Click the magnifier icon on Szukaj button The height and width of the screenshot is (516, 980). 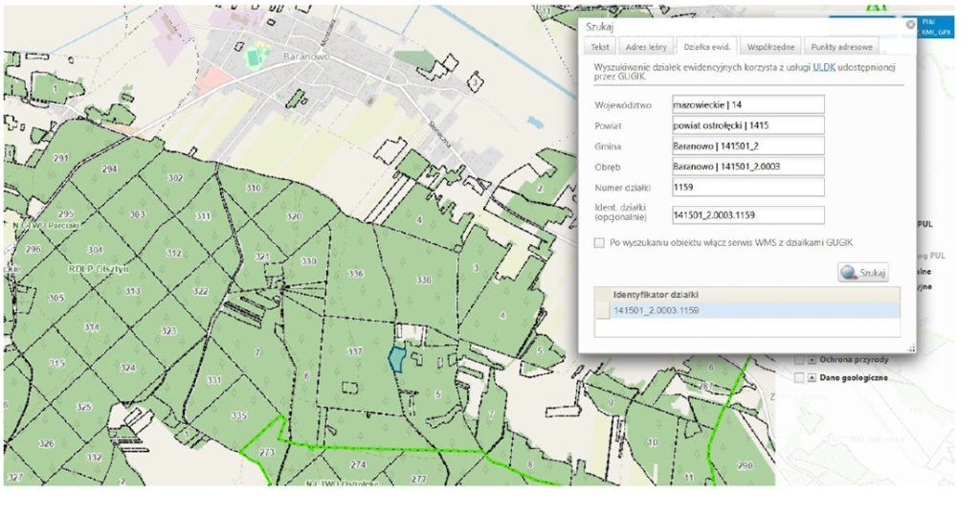point(848,274)
